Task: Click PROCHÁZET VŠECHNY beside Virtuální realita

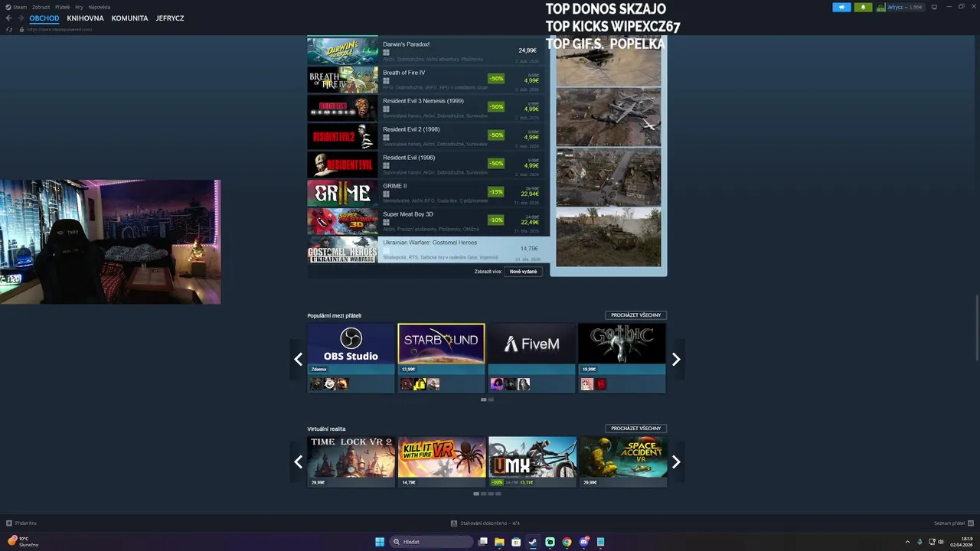Action: click(635, 429)
